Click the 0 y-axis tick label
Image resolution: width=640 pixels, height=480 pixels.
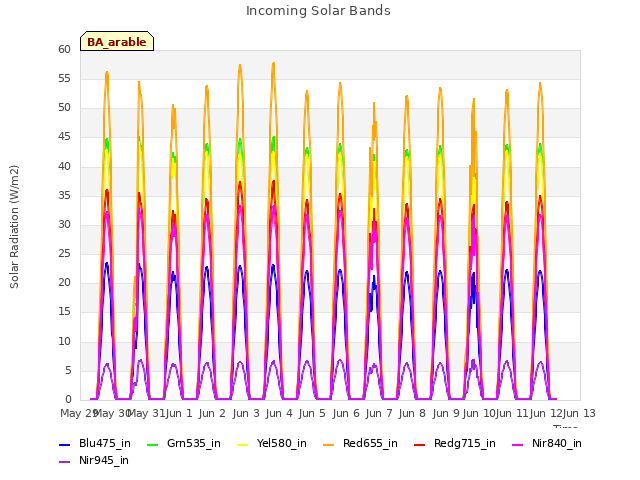68,399
